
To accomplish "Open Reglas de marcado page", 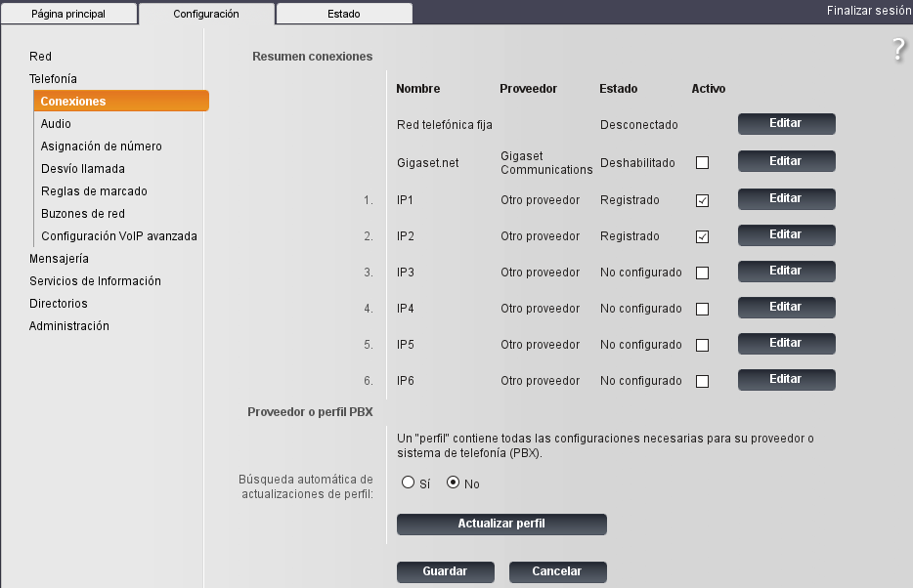I will pos(93,191).
